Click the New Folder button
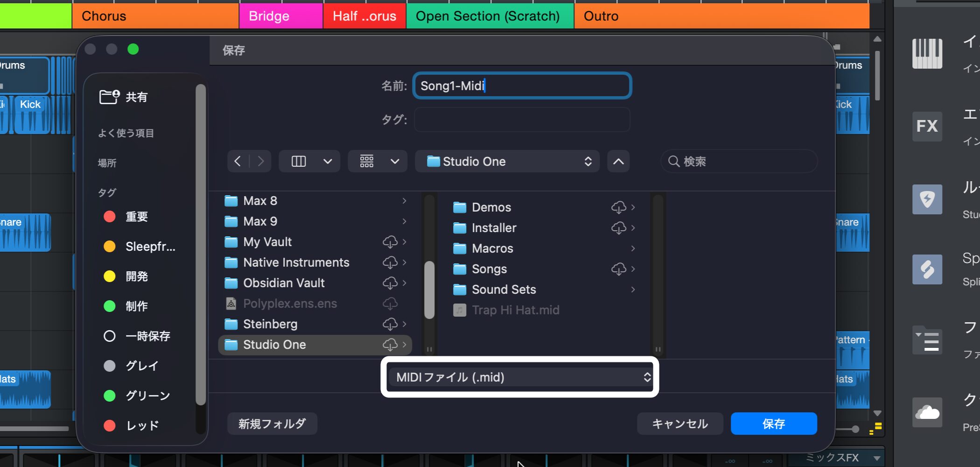This screenshot has height=467, width=980. click(x=272, y=424)
